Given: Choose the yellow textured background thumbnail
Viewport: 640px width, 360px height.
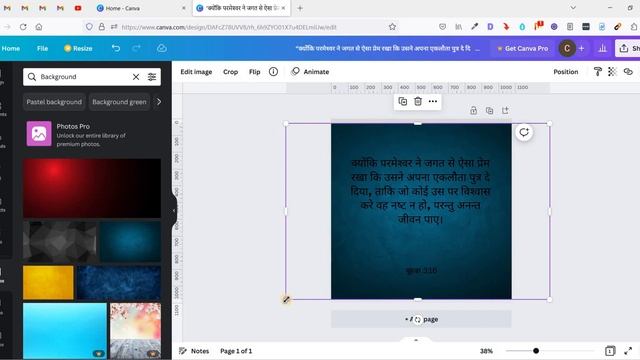Looking at the screenshot, I should (48, 282).
